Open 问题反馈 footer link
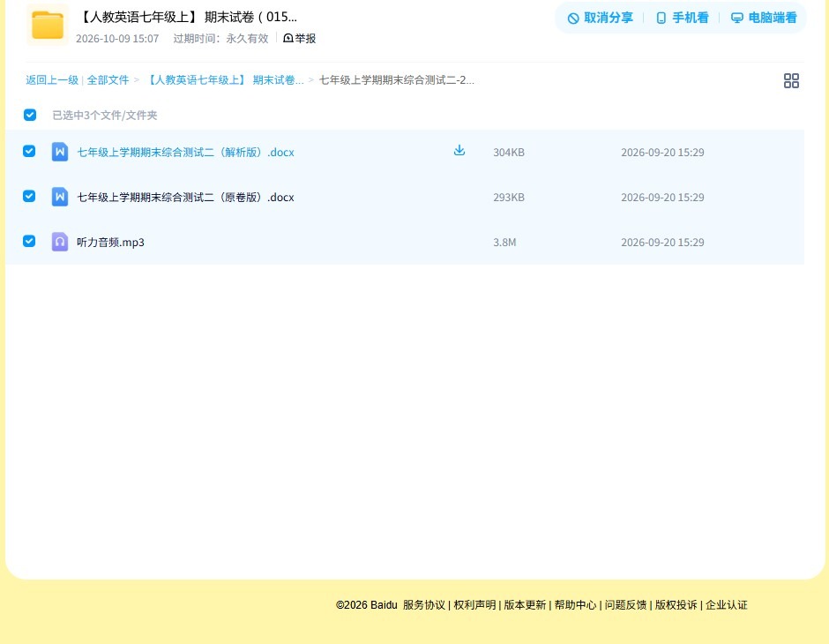Image resolution: width=829 pixels, height=644 pixels. click(625, 605)
